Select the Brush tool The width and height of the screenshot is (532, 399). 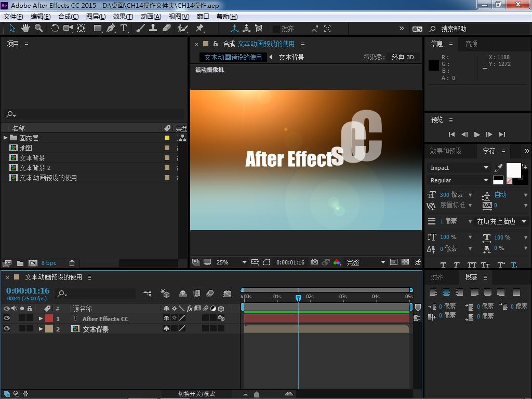140,28
